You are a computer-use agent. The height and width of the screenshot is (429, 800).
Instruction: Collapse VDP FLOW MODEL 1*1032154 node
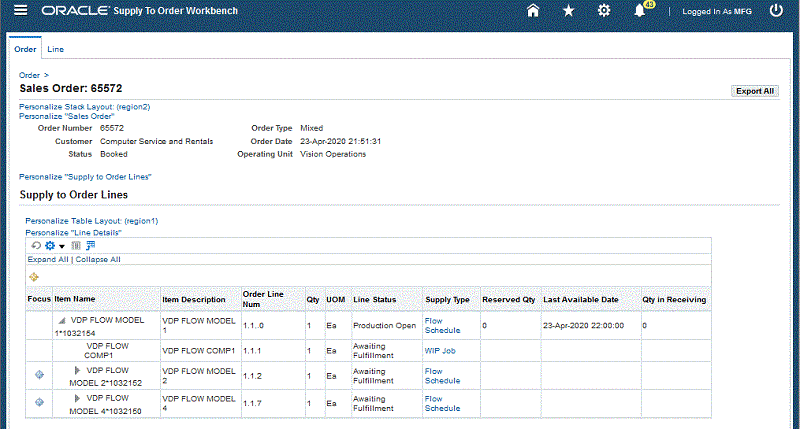62,321
